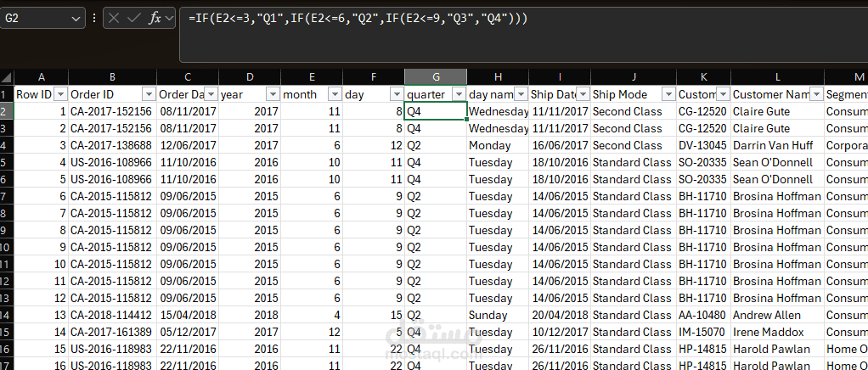
Task: Click the 'year' header cell
Action: coord(250,94)
